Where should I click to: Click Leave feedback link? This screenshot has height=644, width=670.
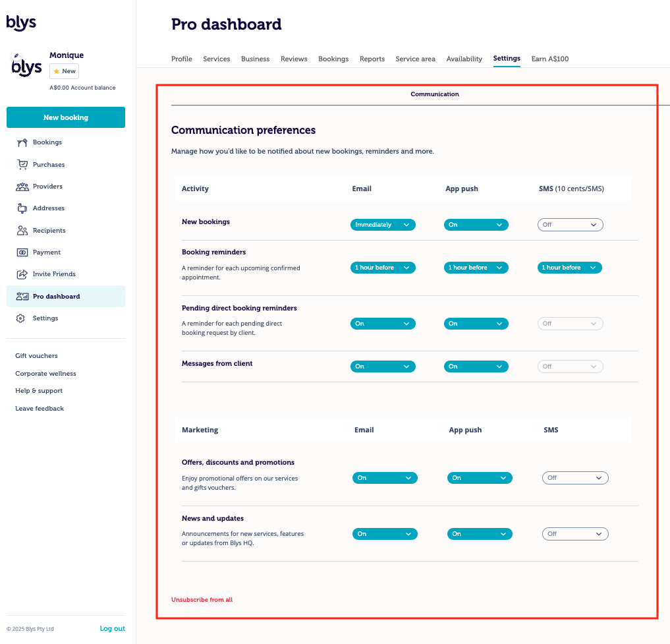coord(40,409)
